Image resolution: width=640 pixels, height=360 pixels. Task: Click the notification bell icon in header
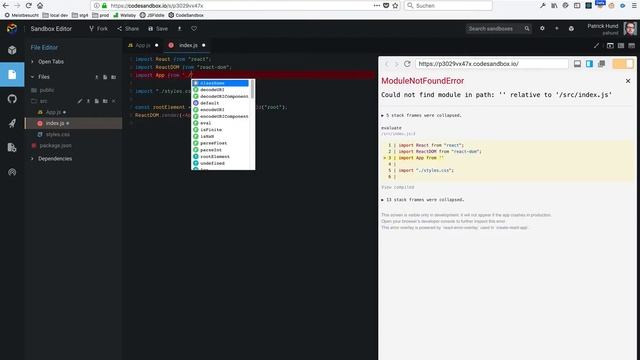click(x=571, y=29)
